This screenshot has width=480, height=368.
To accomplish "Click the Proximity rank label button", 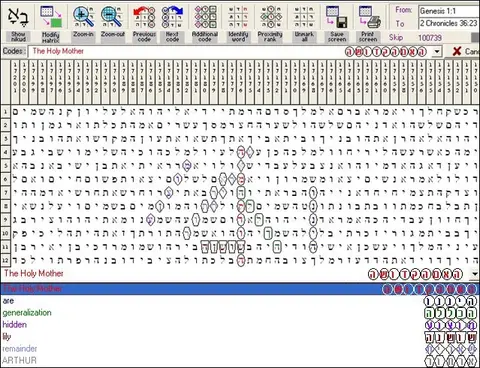I will click(270, 37).
